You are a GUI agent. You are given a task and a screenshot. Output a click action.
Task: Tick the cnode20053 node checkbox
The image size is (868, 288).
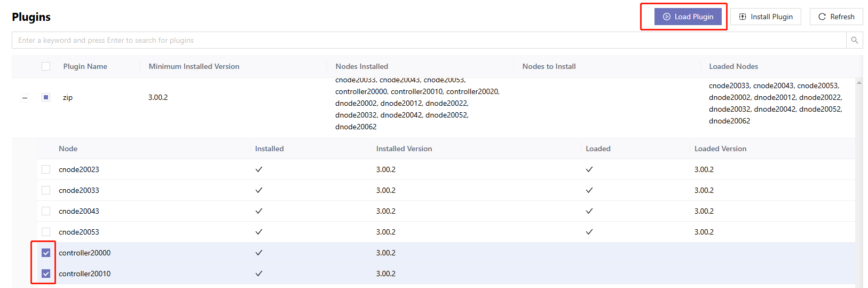(x=46, y=232)
